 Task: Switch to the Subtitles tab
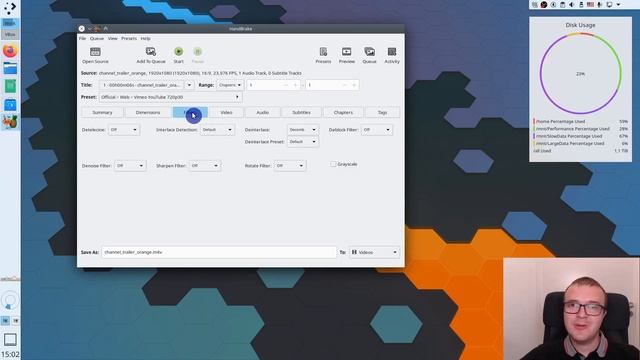pos(302,112)
